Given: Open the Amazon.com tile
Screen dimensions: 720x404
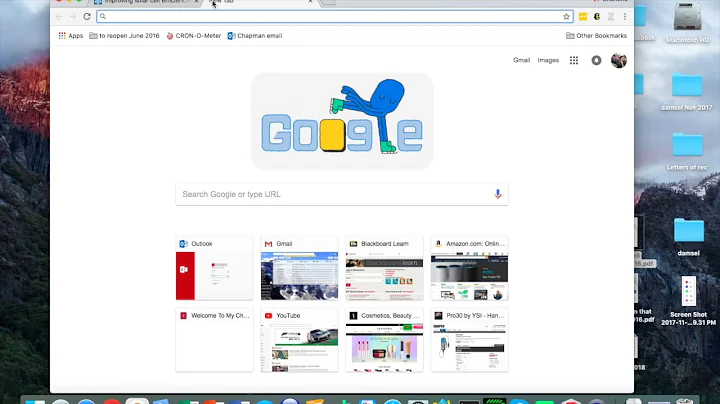Looking at the screenshot, I should tap(469, 268).
